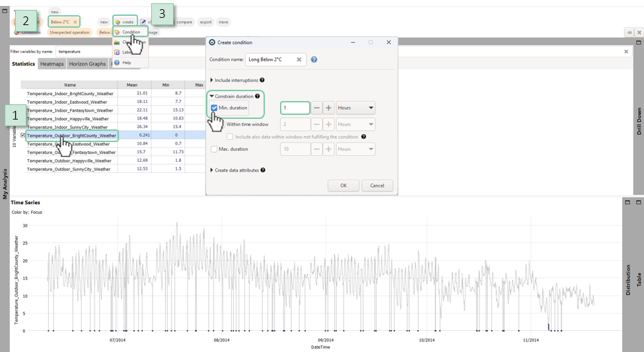Screen dimensions: 644x352
Task: Decrease the Min. duration value with minus
Action: (x=317, y=108)
